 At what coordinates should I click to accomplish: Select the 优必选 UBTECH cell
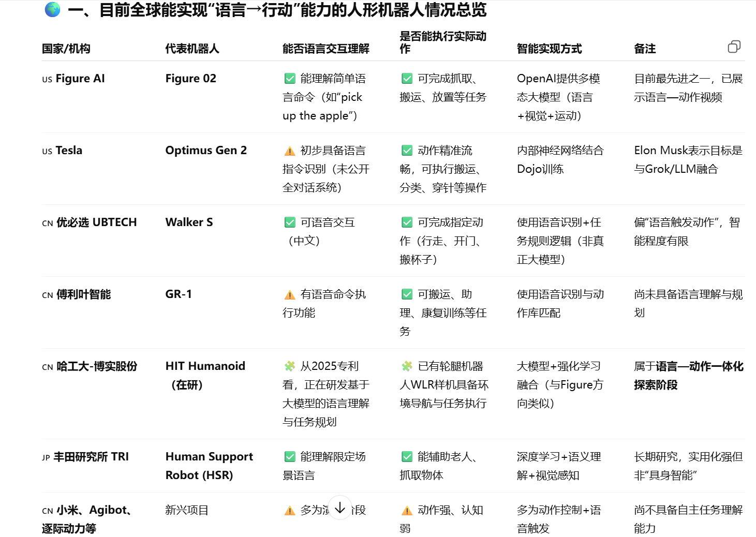point(90,222)
